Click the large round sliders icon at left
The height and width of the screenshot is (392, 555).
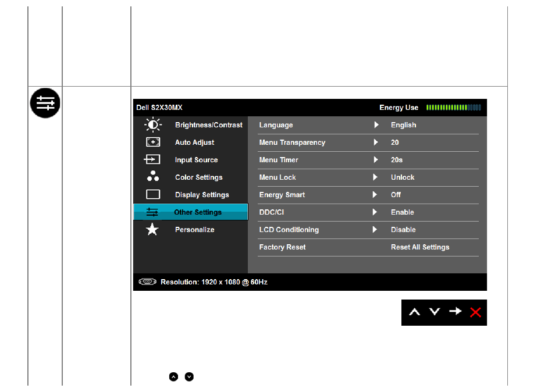45,103
